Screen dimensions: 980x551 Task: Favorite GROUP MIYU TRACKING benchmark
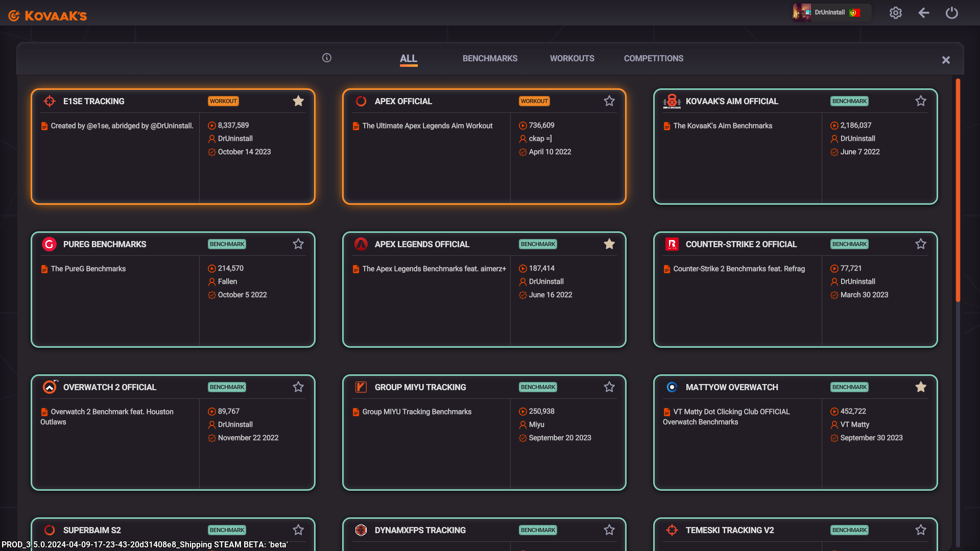tap(609, 387)
